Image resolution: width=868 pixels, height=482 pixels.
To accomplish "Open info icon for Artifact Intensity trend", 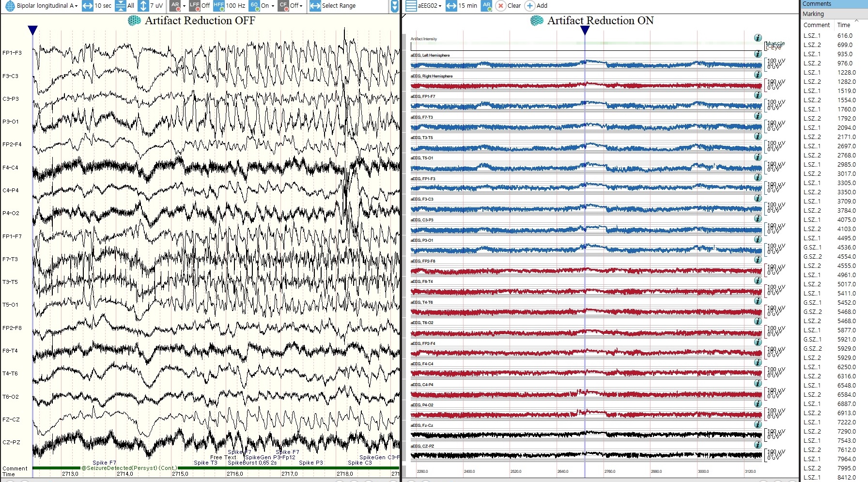I will [x=758, y=38].
